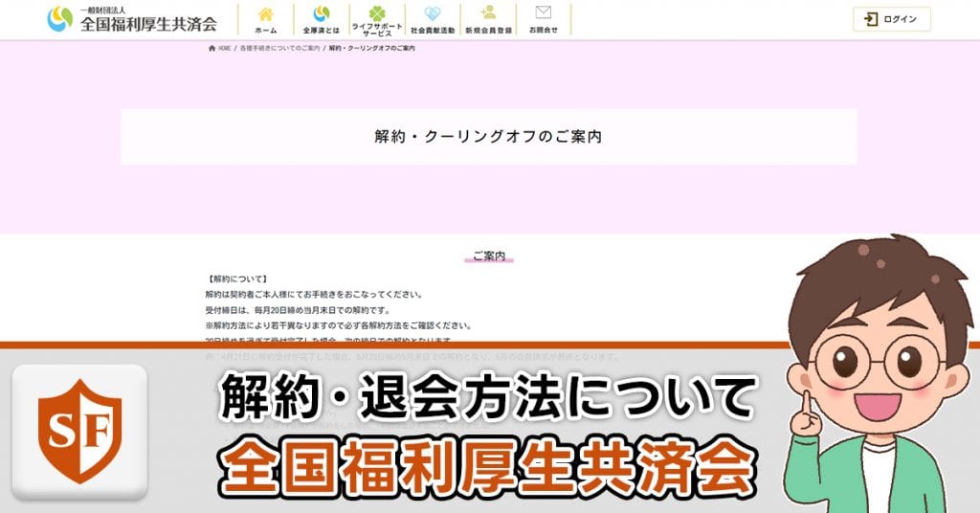Click the breadcrumb home icon
The width and height of the screenshot is (980, 513).
click(x=212, y=48)
